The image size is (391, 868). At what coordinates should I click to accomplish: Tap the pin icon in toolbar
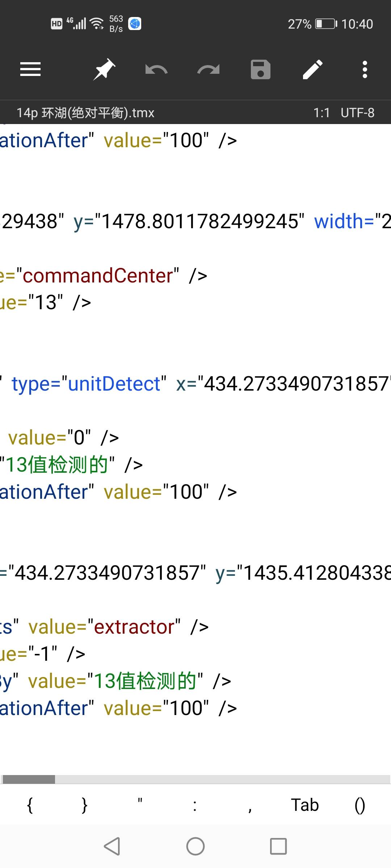[x=104, y=69]
